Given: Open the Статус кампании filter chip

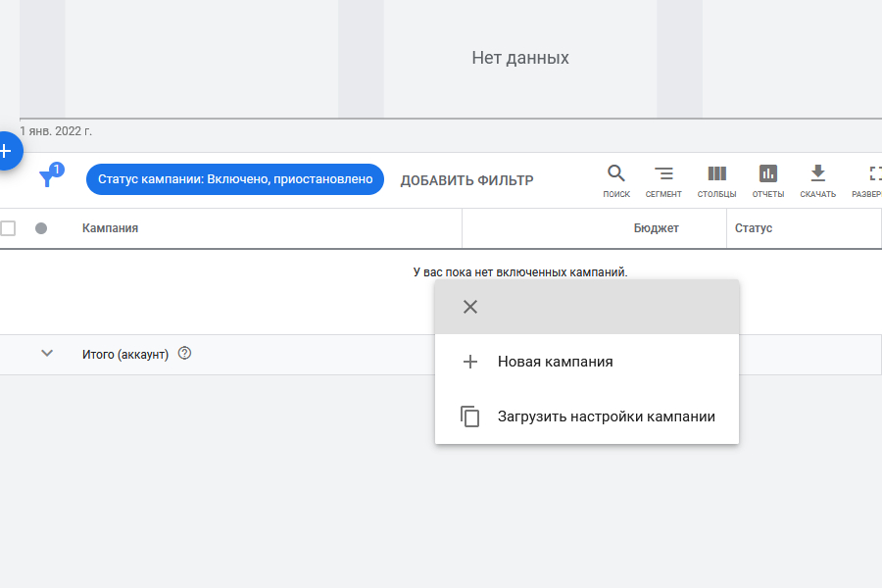Looking at the screenshot, I should [235, 179].
